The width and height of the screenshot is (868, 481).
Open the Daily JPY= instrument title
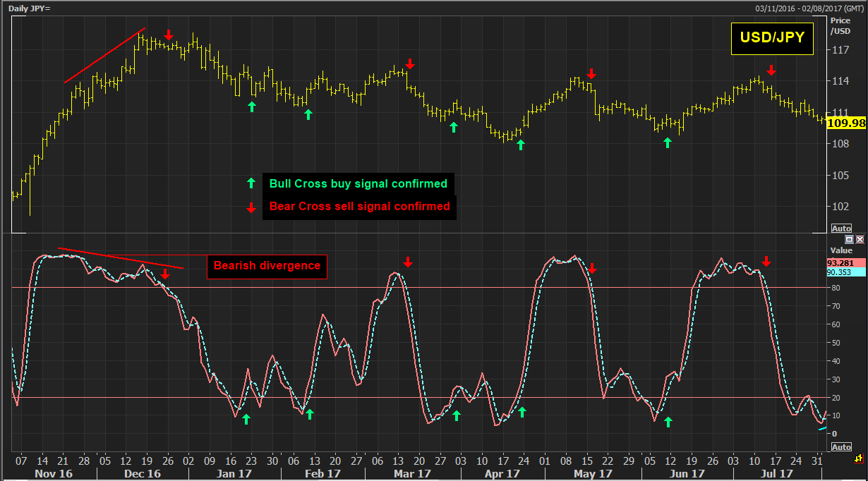click(x=30, y=8)
